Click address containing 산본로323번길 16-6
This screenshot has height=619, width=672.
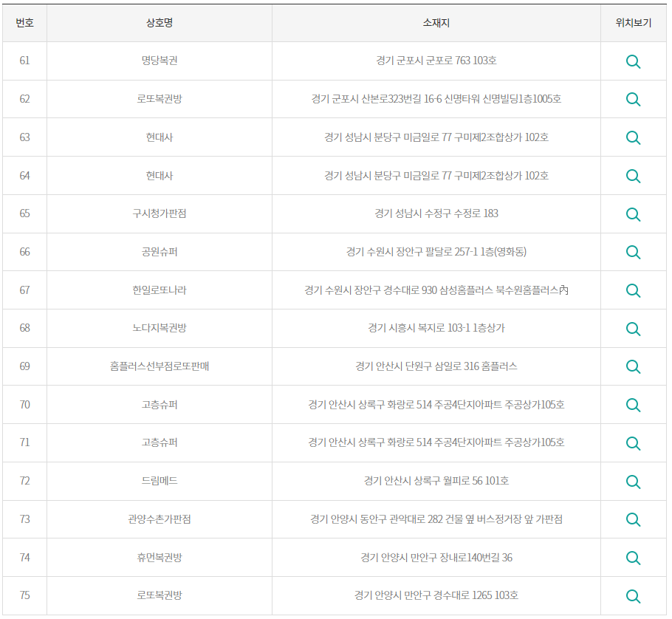pos(436,99)
